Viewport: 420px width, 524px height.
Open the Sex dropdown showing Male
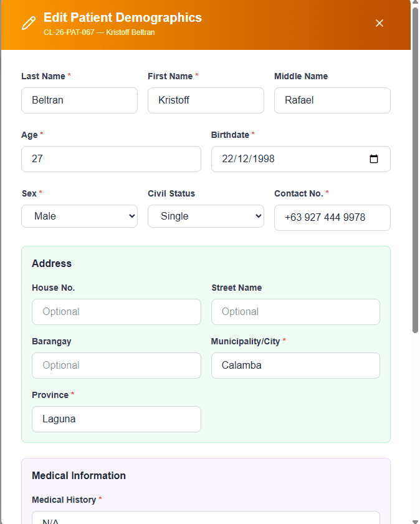pos(79,216)
